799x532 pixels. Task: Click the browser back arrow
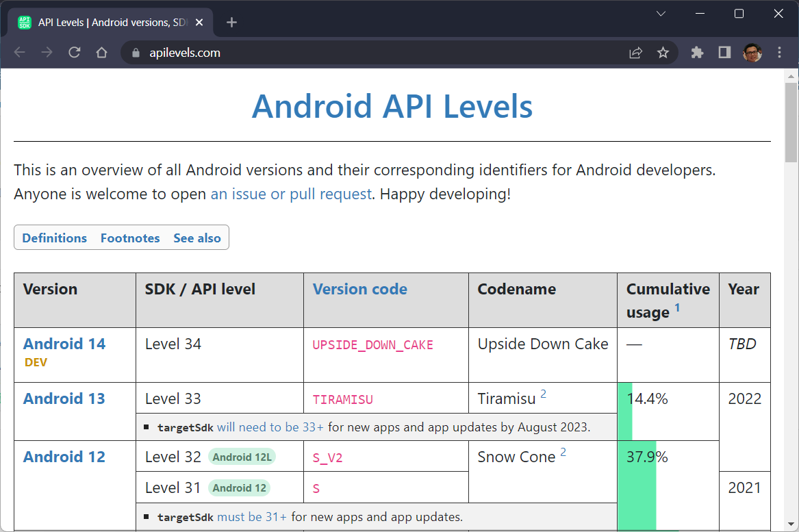pyautogui.click(x=19, y=53)
